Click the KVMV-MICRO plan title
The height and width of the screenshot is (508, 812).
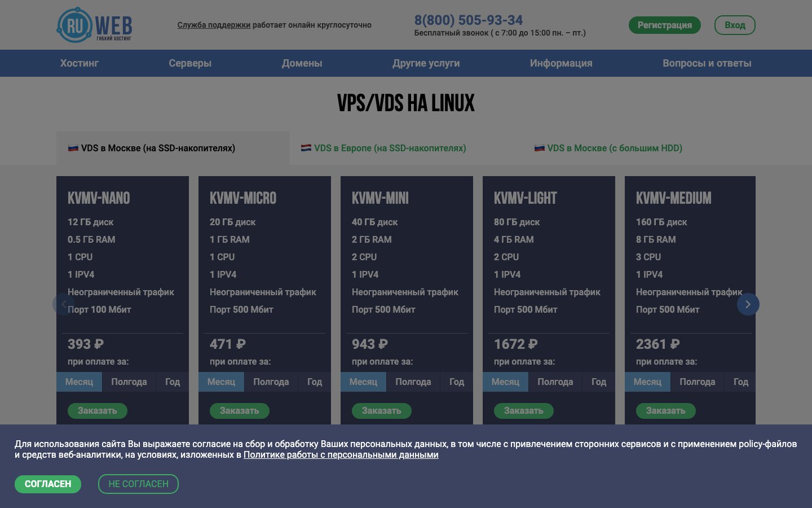[x=243, y=198]
